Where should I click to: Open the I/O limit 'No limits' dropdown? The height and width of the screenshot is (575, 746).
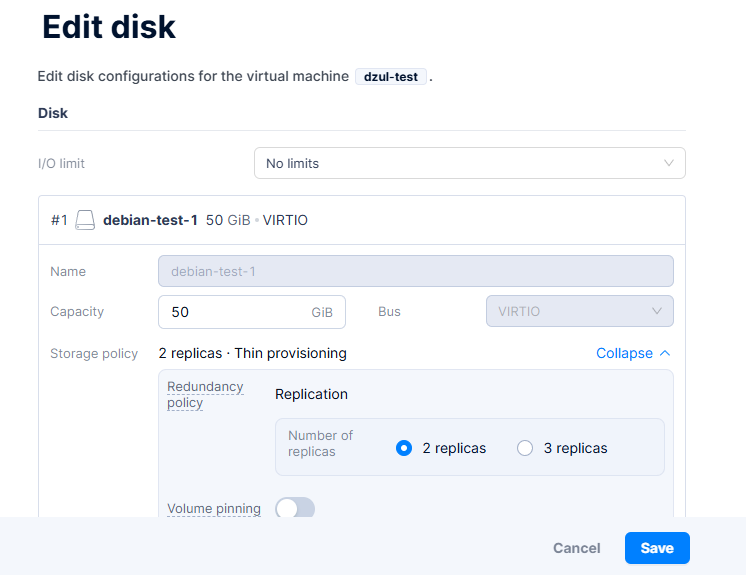pyautogui.click(x=469, y=163)
